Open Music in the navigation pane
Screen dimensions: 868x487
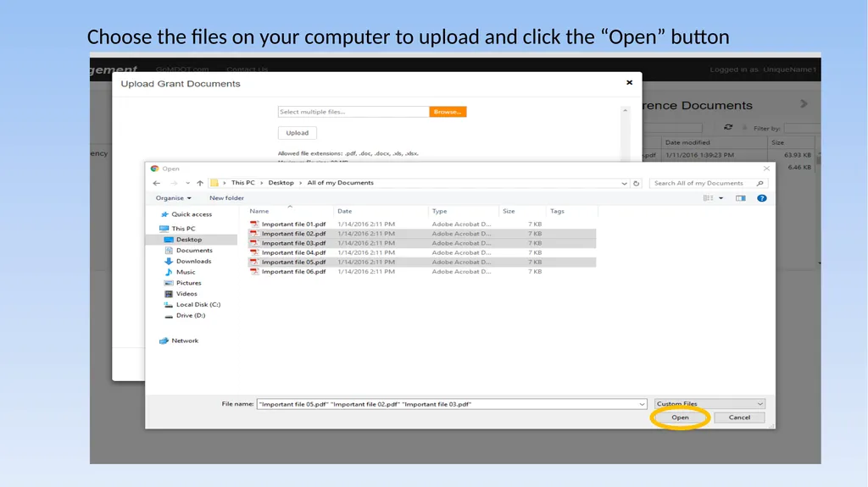pyautogui.click(x=186, y=272)
